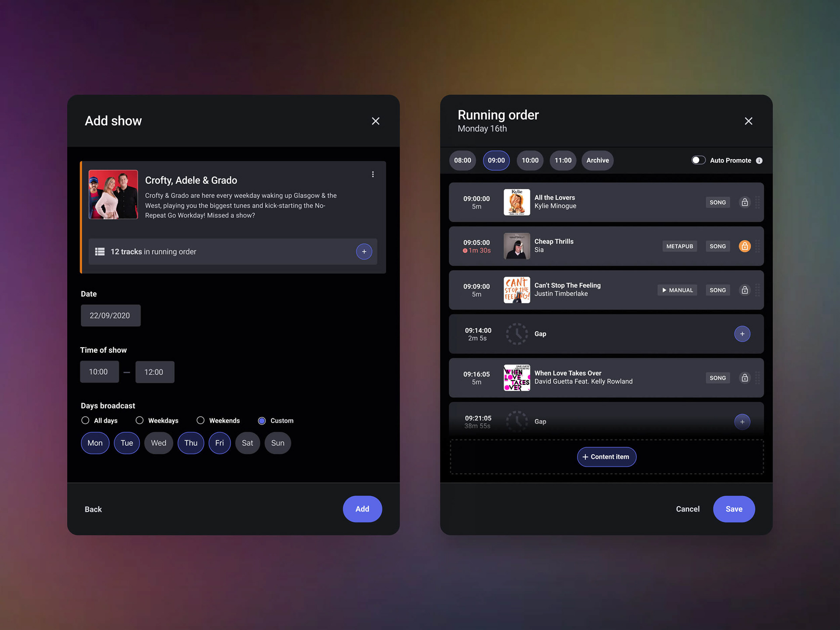
Task: Click the plus icon beside 12 tracks
Action: click(364, 252)
